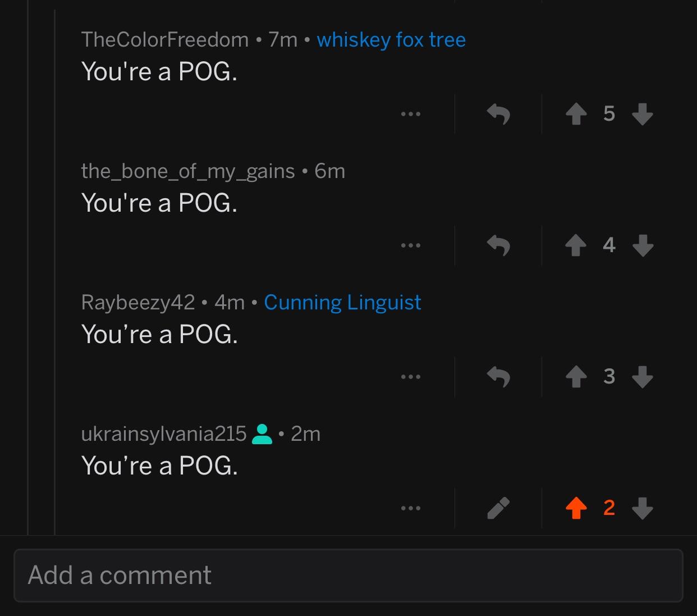Open TheColorFreedom's user profile

coord(165,40)
